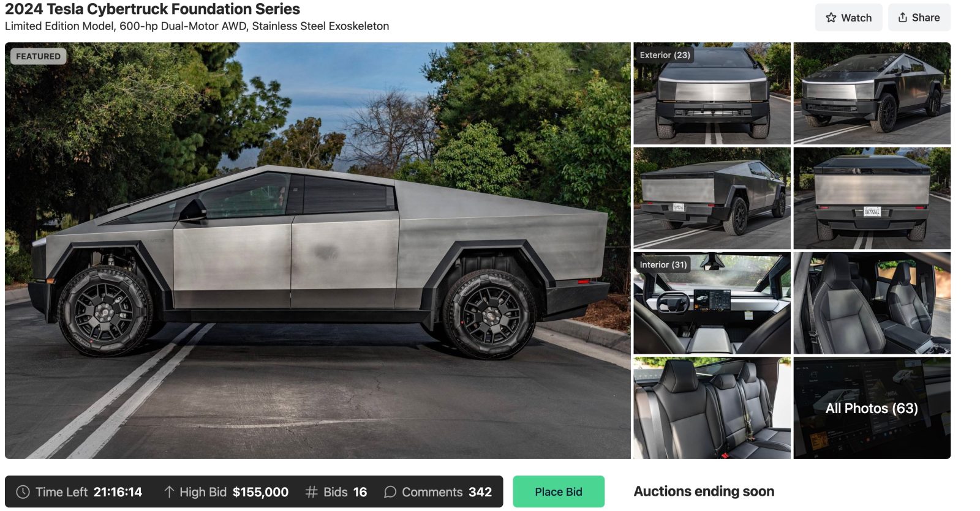Viewport: 980px width, 511px height.
Task: Open the comments count 342
Action: tap(480, 492)
